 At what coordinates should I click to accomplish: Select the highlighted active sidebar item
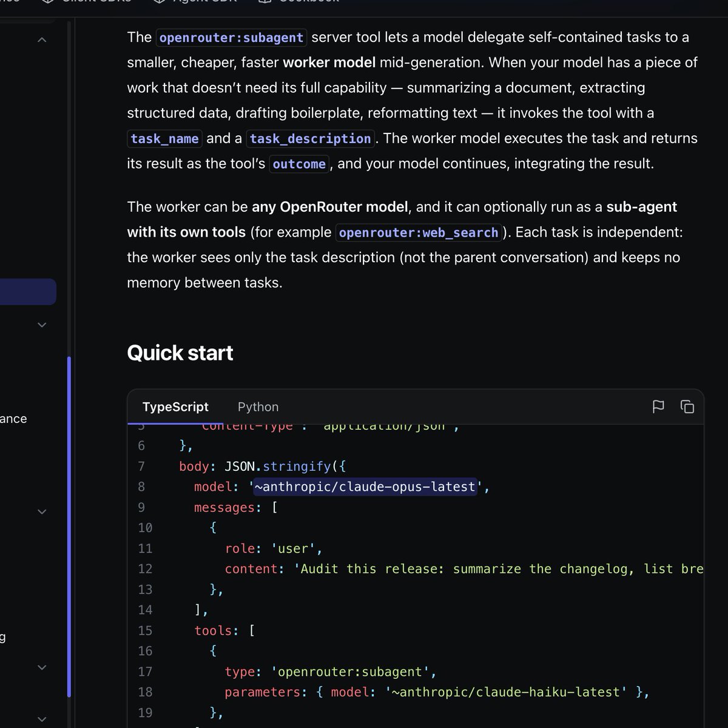tap(28, 292)
